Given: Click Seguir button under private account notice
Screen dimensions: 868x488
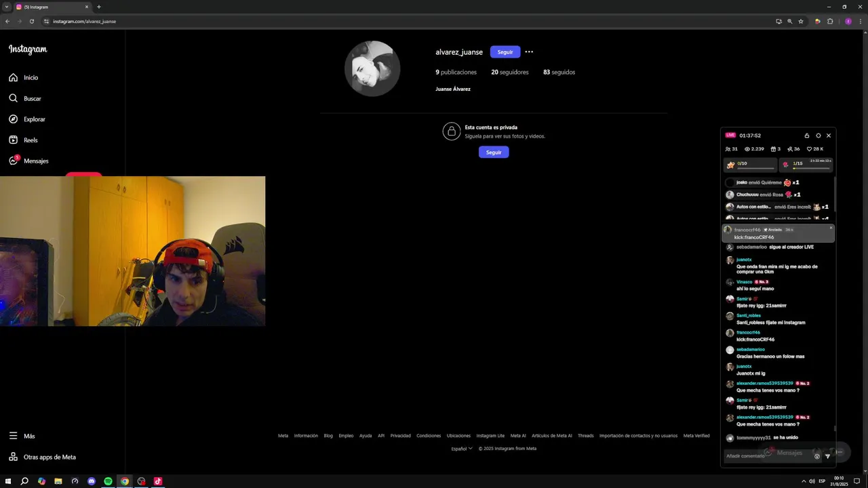Looking at the screenshot, I should [x=494, y=152].
